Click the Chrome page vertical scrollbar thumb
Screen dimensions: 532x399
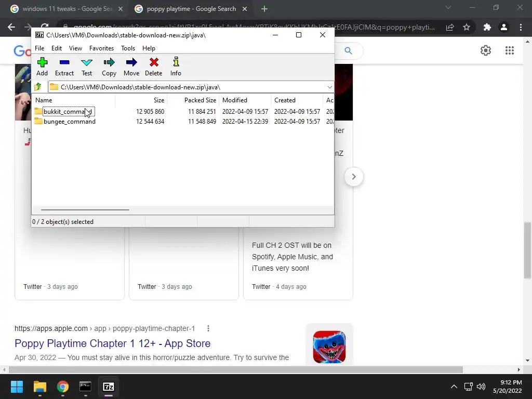(528, 250)
